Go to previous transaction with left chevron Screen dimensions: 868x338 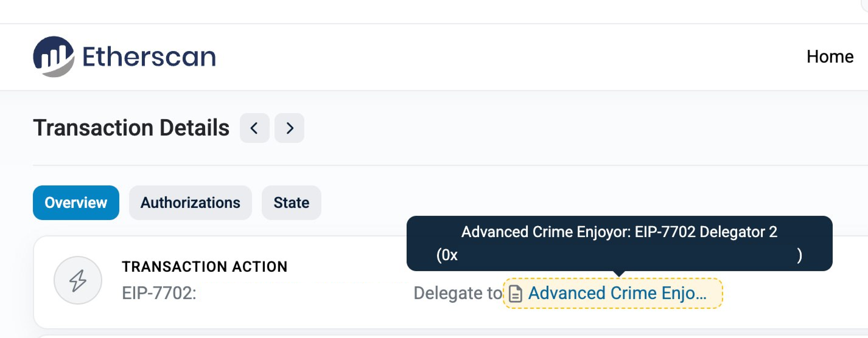pyautogui.click(x=254, y=128)
